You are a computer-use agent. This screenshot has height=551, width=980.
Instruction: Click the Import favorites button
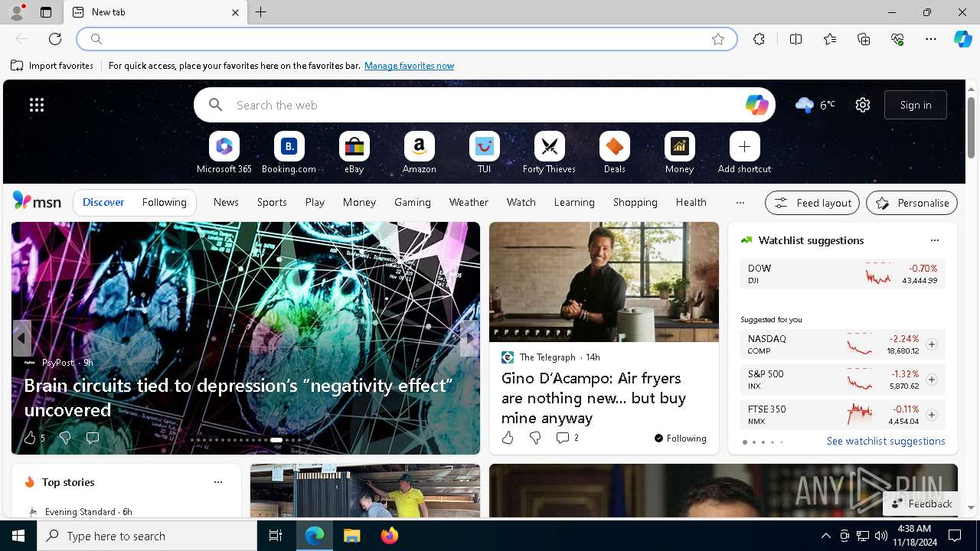click(52, 66)
